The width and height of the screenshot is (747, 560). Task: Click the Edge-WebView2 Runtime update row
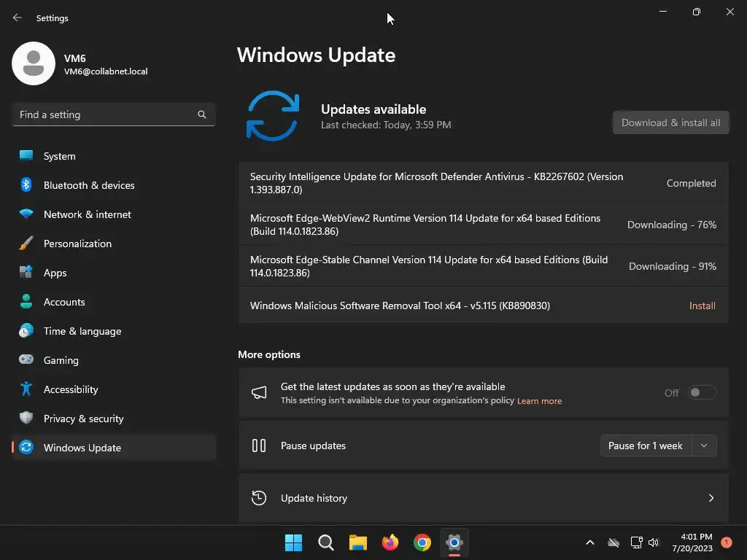pyautogui.click(x=483, y=225)
